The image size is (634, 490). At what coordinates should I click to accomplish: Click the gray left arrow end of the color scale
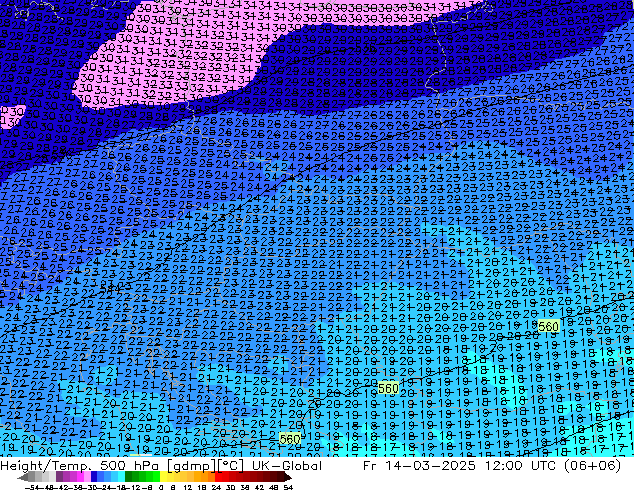point(23,477)
